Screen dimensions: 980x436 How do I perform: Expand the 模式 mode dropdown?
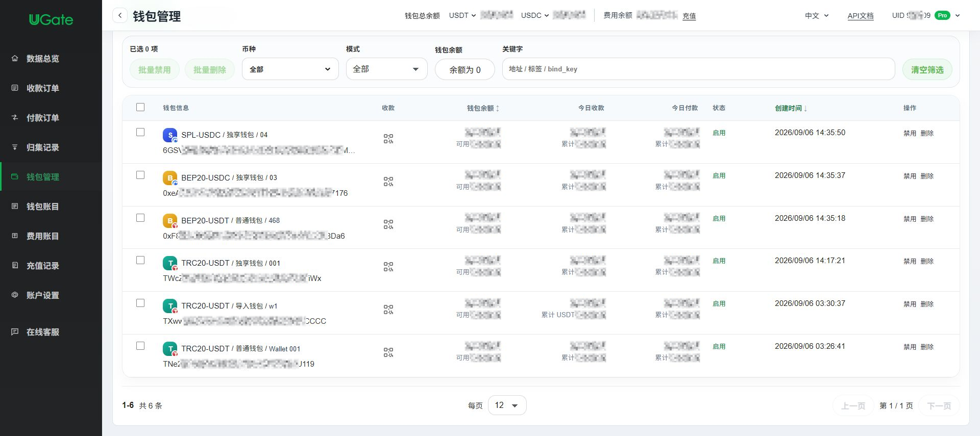pos(386,69)
